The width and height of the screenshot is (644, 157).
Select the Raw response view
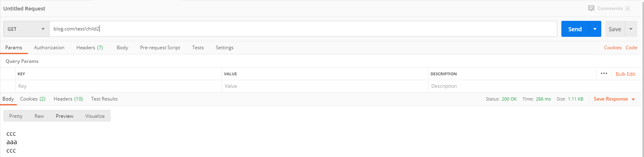click(x=39, y=116)
